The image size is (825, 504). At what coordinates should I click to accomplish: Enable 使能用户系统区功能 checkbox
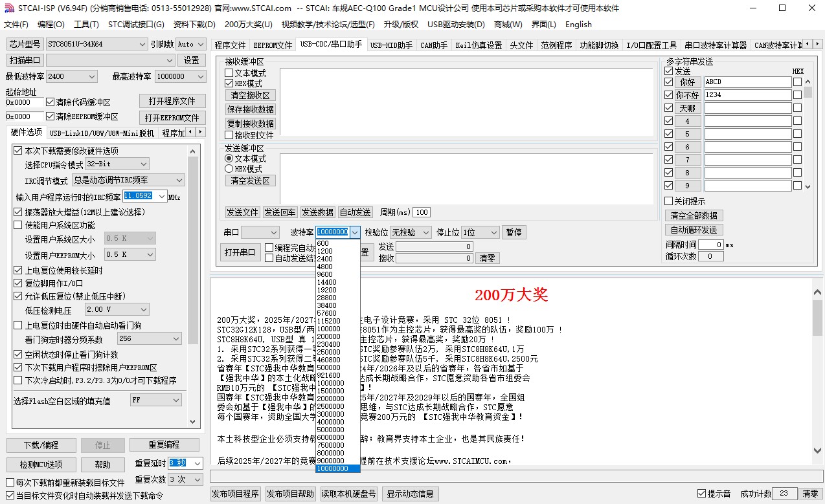(18, 225)
